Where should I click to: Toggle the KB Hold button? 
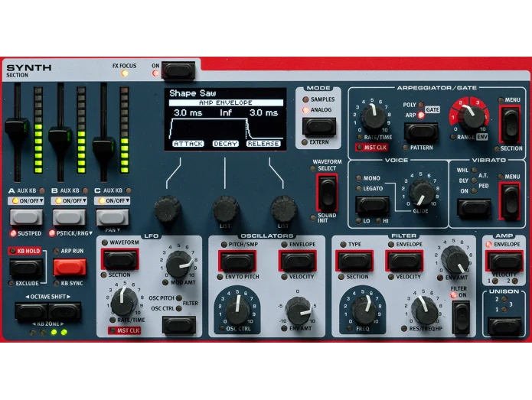(26, 267)
